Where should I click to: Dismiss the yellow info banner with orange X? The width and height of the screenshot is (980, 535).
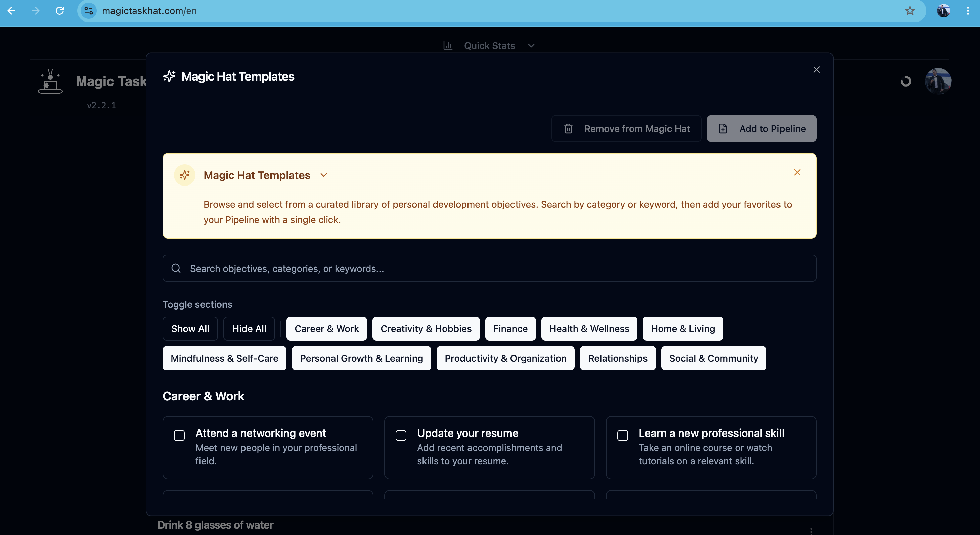pos(797,172)
